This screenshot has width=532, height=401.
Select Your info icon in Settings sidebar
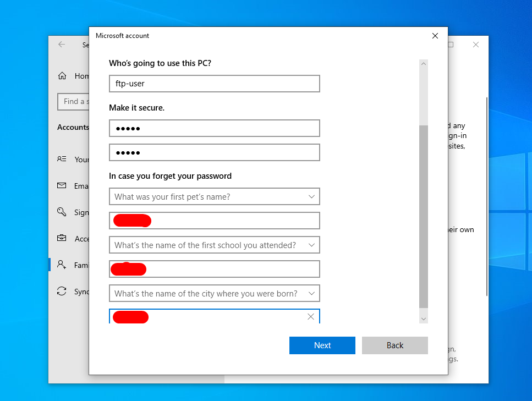tap(62, 159)
